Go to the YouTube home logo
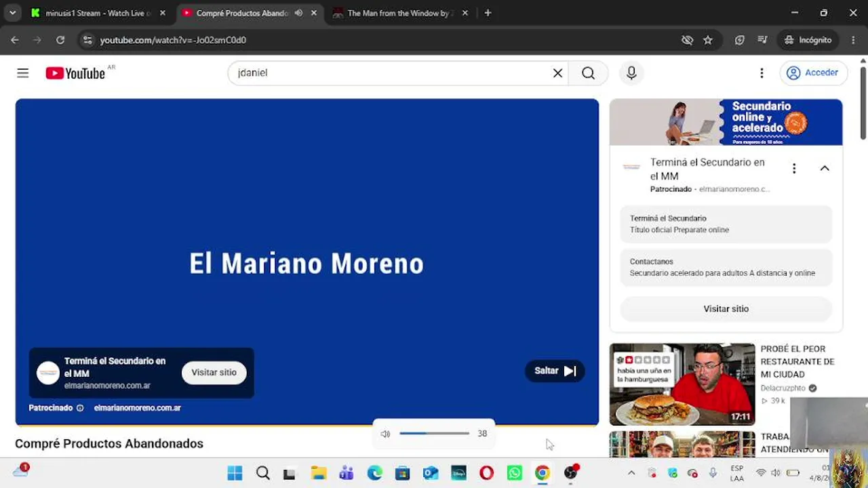The image size is (868, 488). (75, 73)
